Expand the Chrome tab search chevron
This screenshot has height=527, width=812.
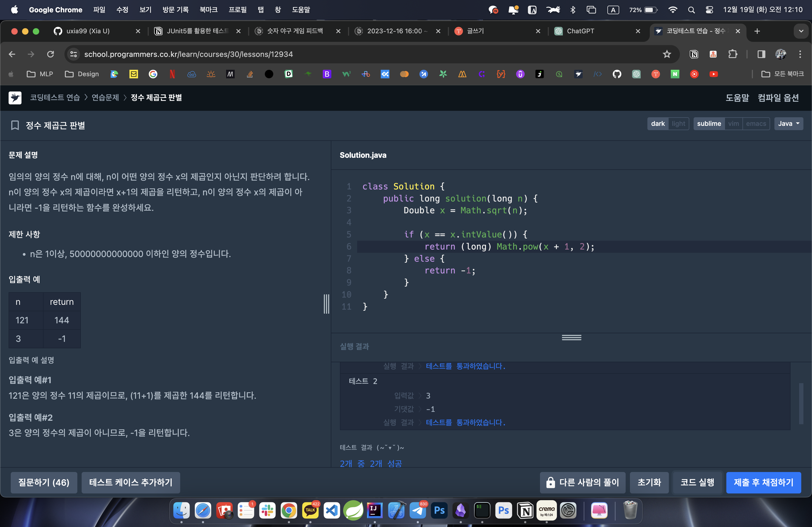[801, 31]
